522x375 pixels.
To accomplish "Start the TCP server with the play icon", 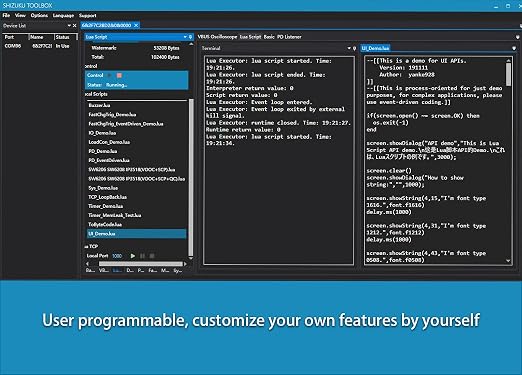I will click(x=133, y=256).
